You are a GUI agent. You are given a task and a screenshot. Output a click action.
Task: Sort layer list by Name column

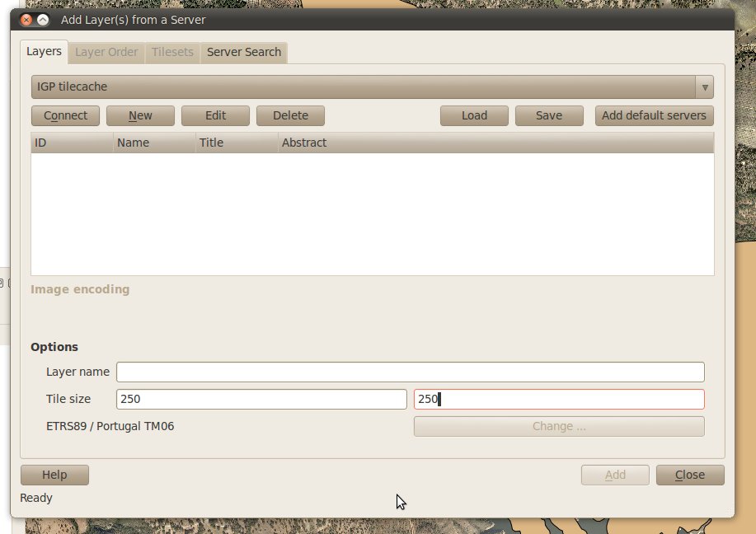(154, 143)
